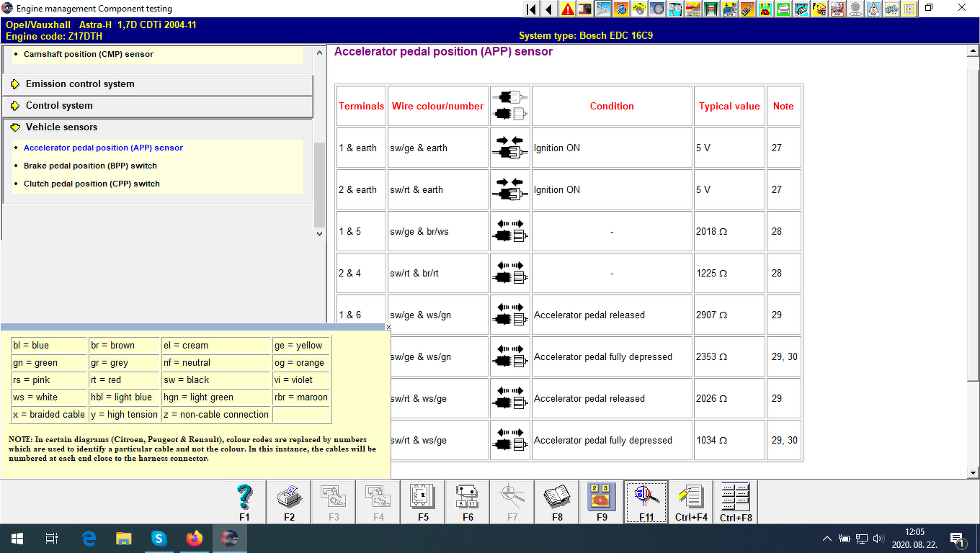Click the right panel scrollbar up arrow
The height and width of the screenshot is (553, 980).
pyautogui.click(x=974, y=53)
